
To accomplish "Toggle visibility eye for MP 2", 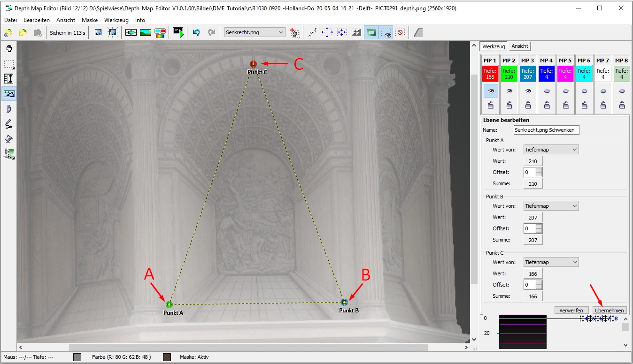I will coord(509,91).
